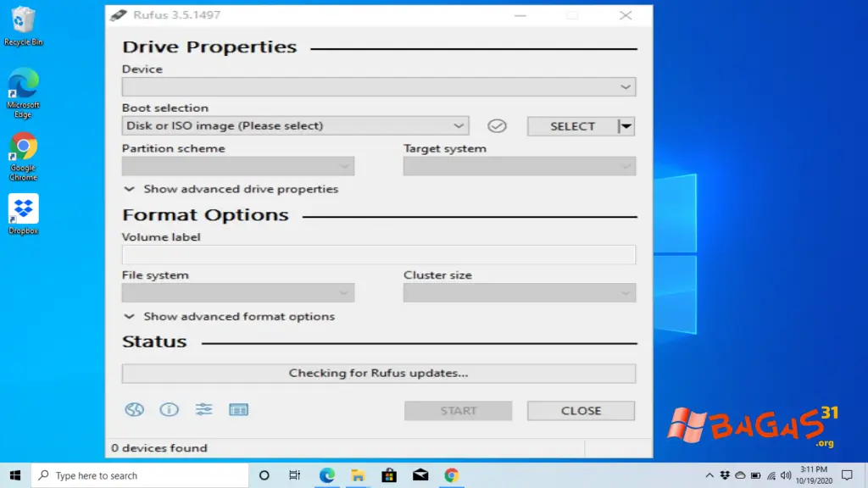Viewport: 868px width, 488px height.
Task: Open volume speaker tray icon
Action: [x=786, y=475]
